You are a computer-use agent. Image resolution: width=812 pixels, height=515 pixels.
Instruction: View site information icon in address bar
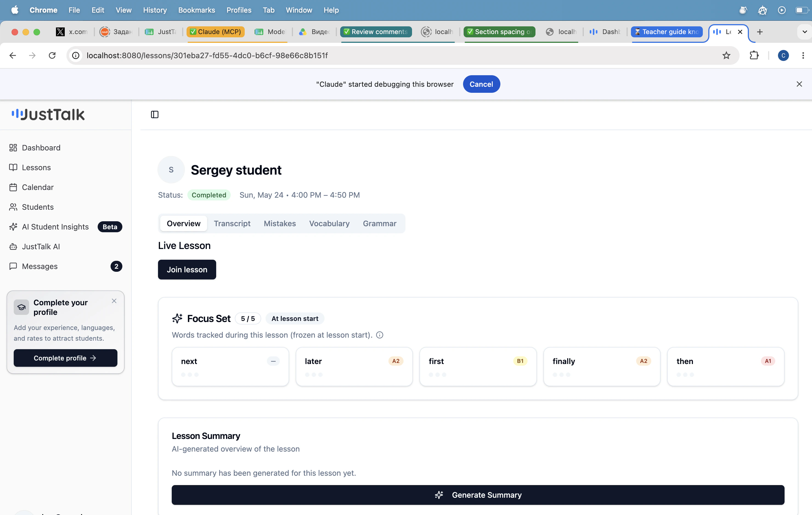(76, 55)
